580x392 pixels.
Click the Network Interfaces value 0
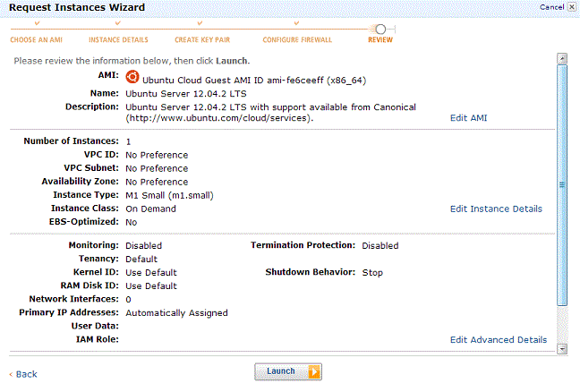coord(128,300)
